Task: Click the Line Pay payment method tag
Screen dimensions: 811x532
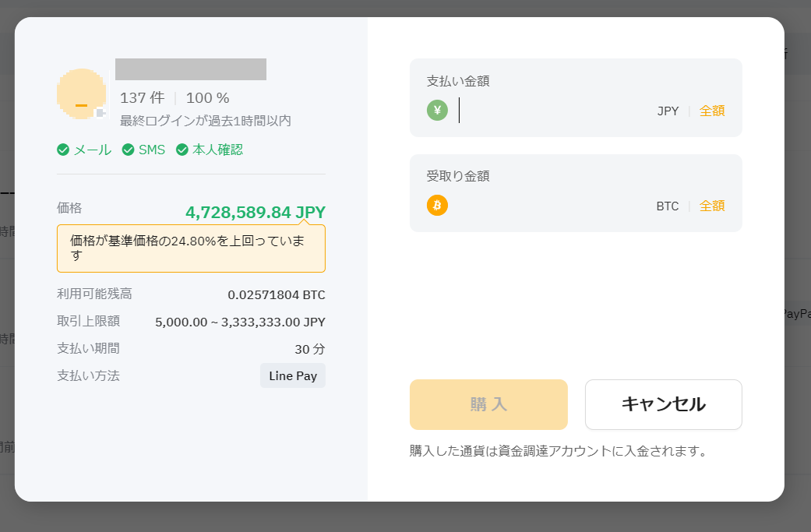Action: (292, 375)
